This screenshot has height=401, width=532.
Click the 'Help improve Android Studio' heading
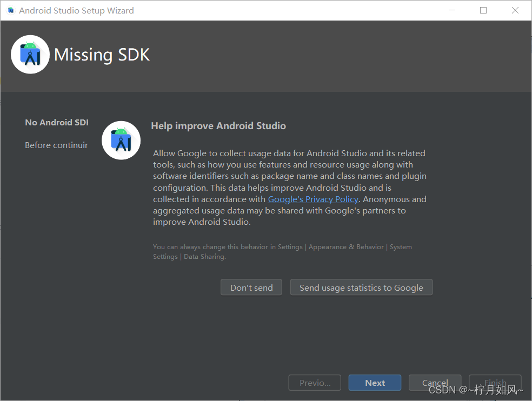click(218, 126)
